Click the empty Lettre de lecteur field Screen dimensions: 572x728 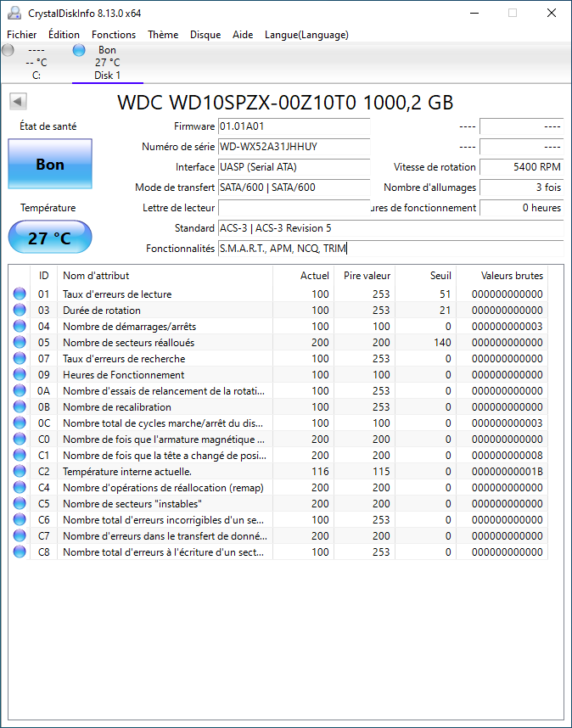[x=294, y=208]
